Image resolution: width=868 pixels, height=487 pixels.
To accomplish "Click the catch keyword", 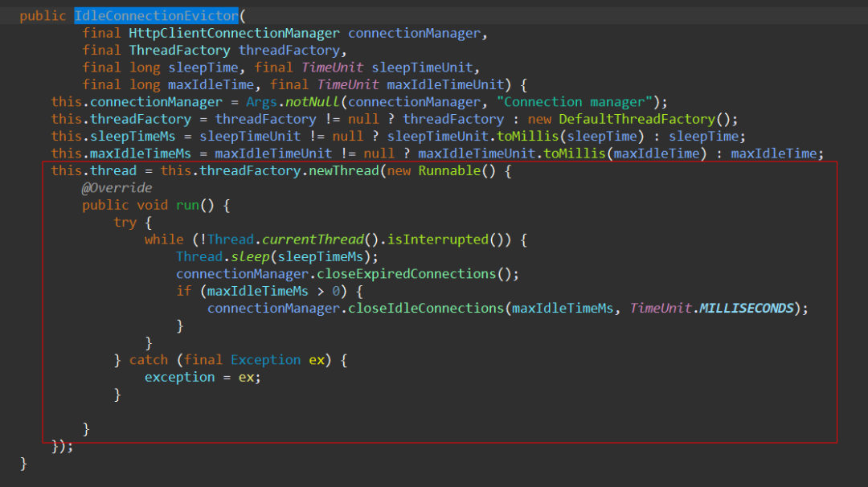I will 149,360.
